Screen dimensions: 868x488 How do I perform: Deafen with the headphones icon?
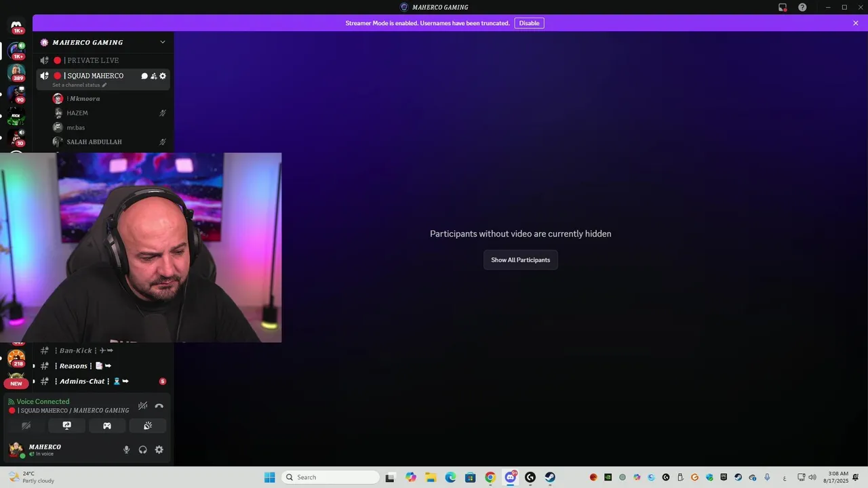tap(142, 449)
